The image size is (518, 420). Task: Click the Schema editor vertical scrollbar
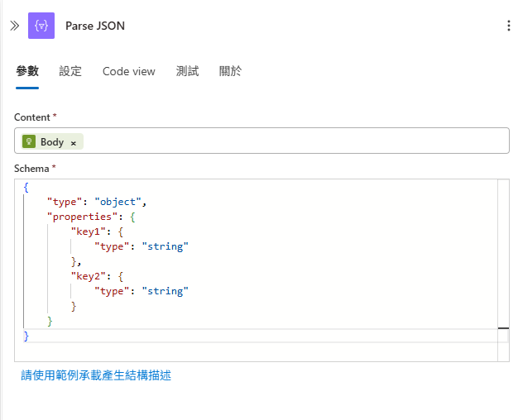[503, 270]
